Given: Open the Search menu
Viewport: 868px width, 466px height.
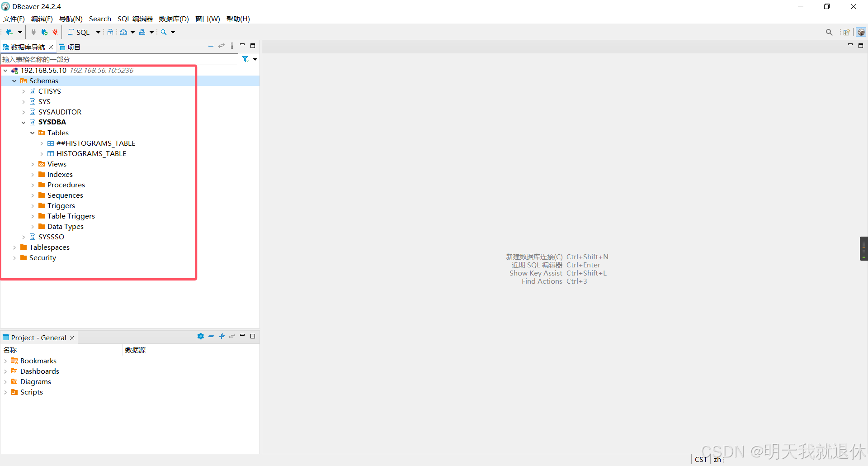Looking at the screenshot, I should point(100,19).
